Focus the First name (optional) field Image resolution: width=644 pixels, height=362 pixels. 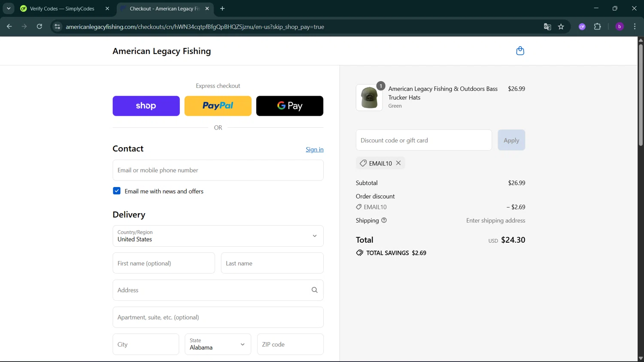pos(164,263)
